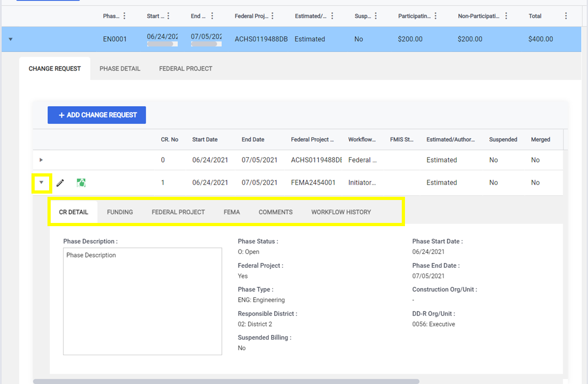
Task: Open the Participatin... column menu dots
Action: [435, 16]
